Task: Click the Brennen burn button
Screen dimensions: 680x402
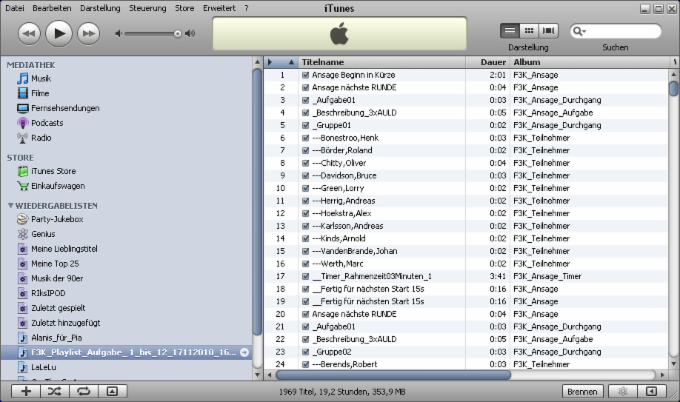Action: (x=582, y=392)
